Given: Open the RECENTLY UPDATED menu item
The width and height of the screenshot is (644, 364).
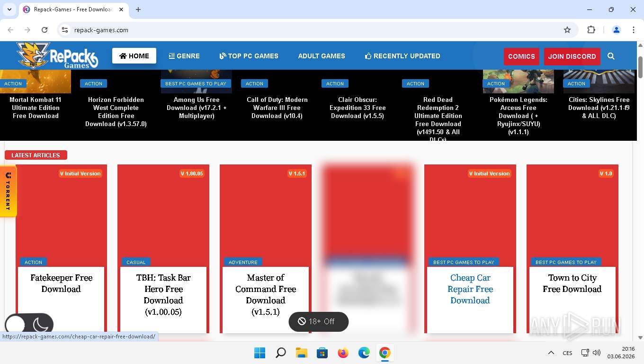Looking at the screenshot, I should (402, 56).
